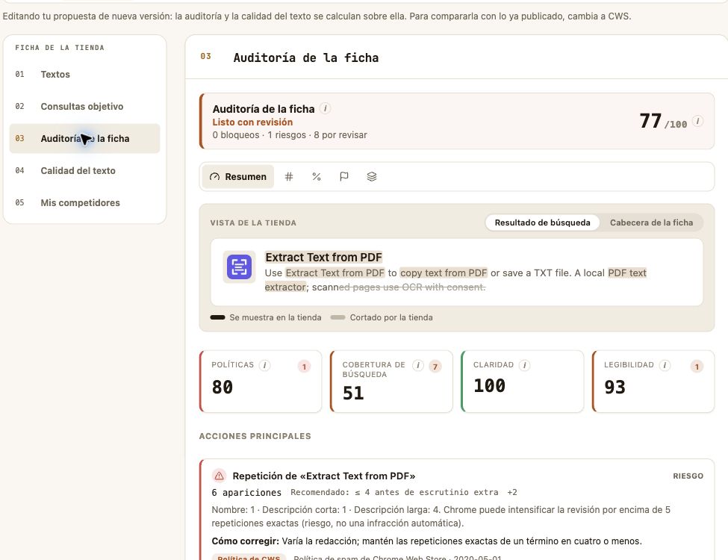
Task: Click the FICHA DE LA TIENDA sidebar header
Action: (x=60, y=47)
